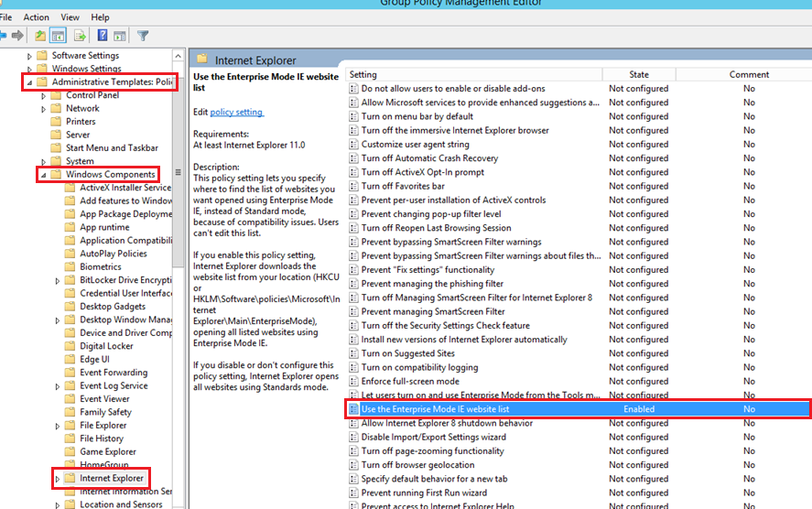Screen dimensions: 812x509
Task: Select 'Allow Internet Explorer 8 shutdown behavior'
Action: pyautogui.click(x=447, y=423)
